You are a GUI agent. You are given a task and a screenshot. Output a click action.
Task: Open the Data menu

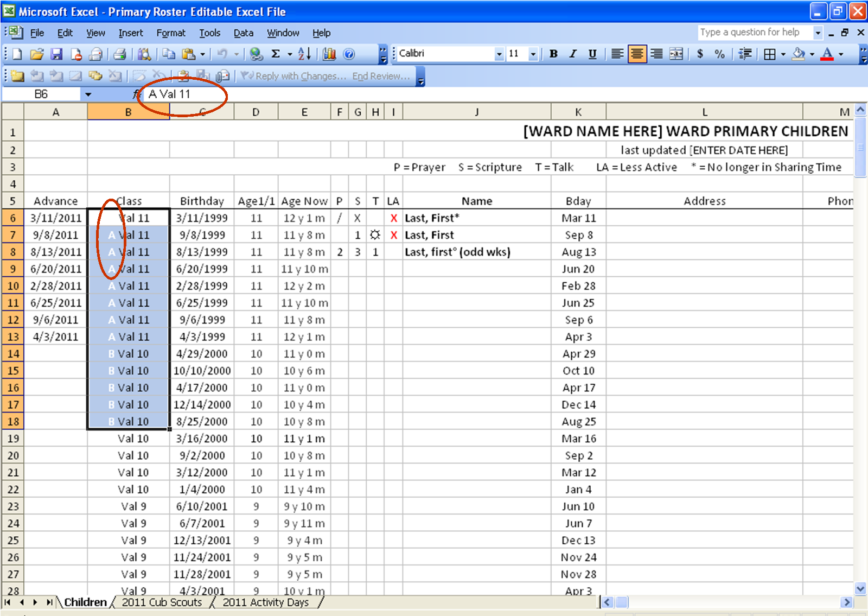coord(243,33)
